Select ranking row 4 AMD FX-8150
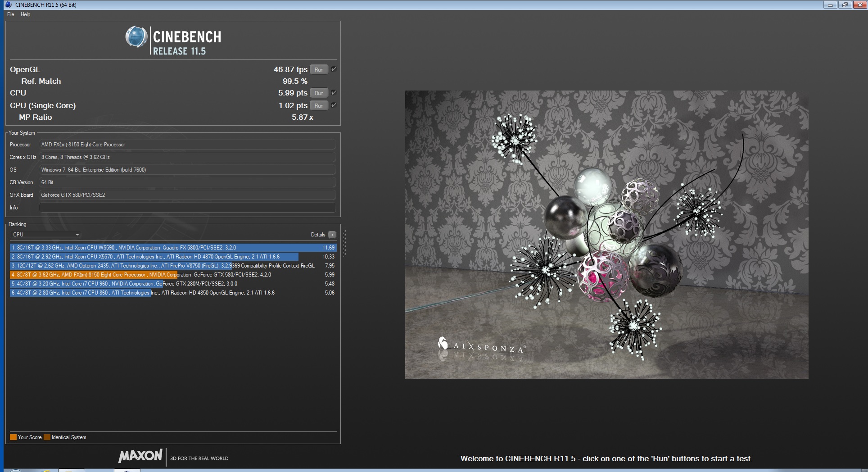This screenshot has width=868, height=472. (173, 275)
